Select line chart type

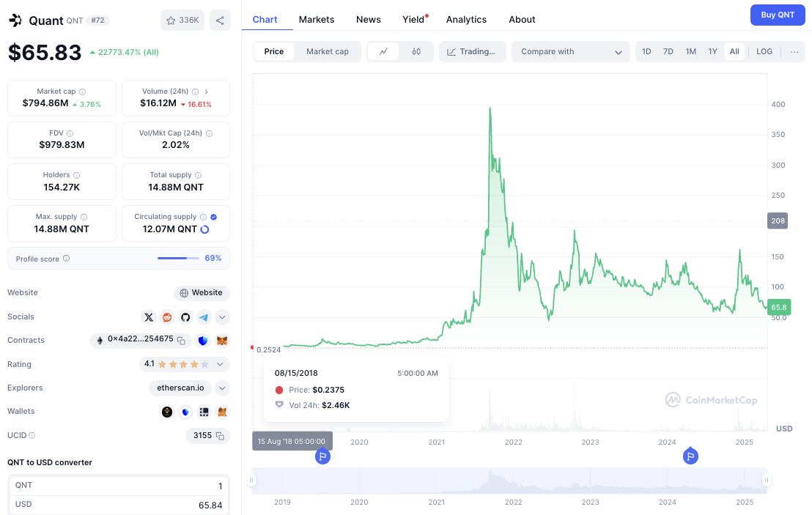[384, 52]
